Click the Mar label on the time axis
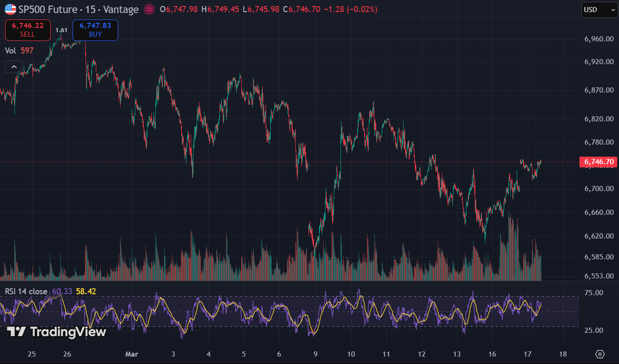This screenshot has width=619, height=364. pyautogui.click(x=132, y=354)
